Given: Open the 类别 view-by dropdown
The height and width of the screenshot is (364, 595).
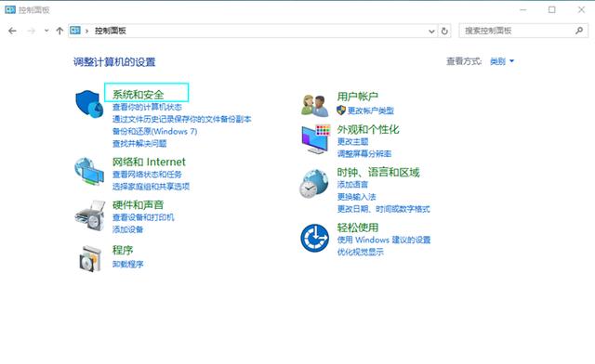Looking at the screenshot, I should 502,61.
